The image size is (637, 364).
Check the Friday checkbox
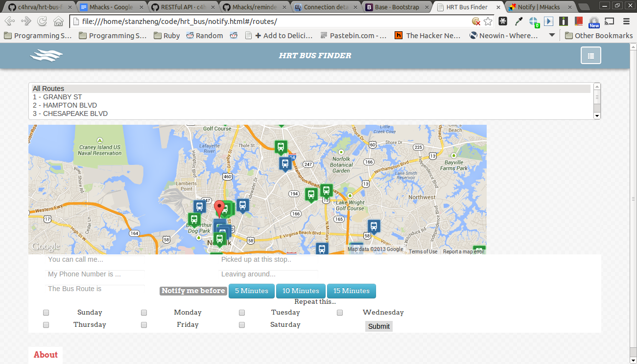click(144, 324)
